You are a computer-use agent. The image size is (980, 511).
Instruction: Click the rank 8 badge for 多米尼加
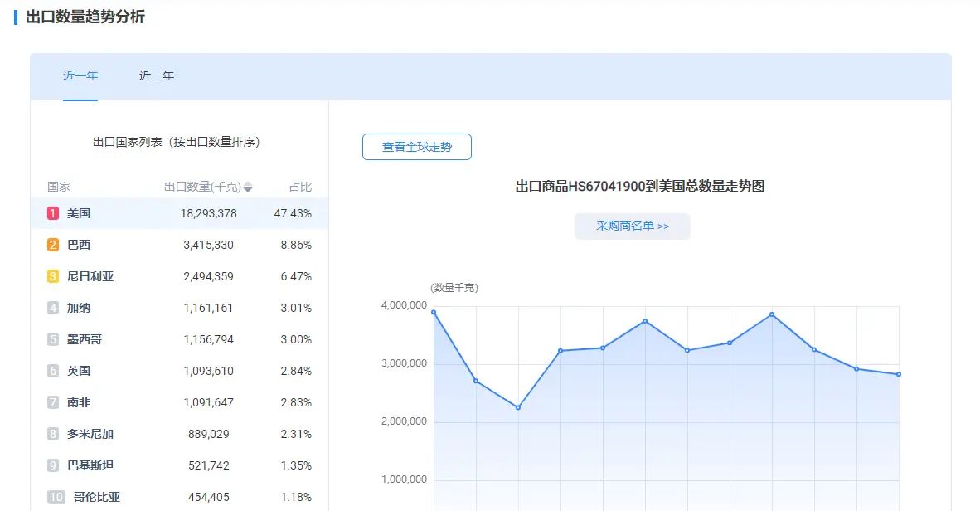(x=51, y=434)
